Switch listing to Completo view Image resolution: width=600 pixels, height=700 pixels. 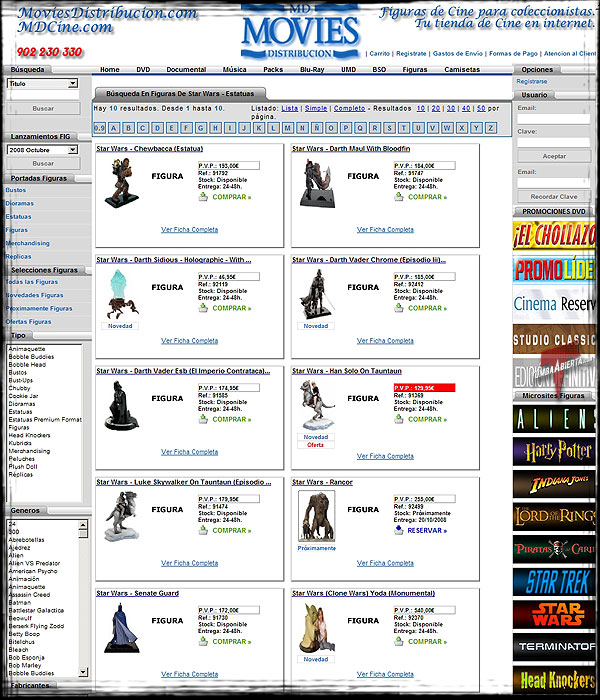[350, 108]
